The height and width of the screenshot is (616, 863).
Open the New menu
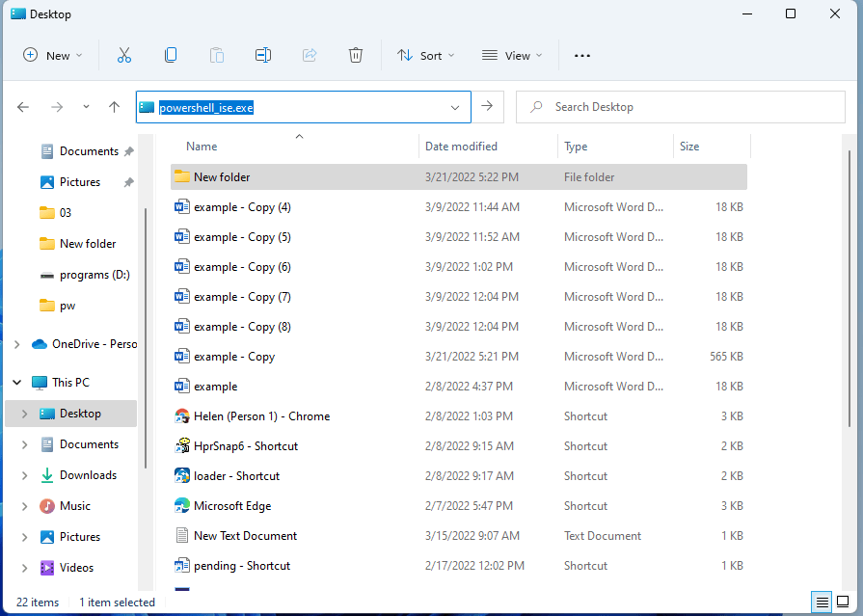(x=52, y=55)
